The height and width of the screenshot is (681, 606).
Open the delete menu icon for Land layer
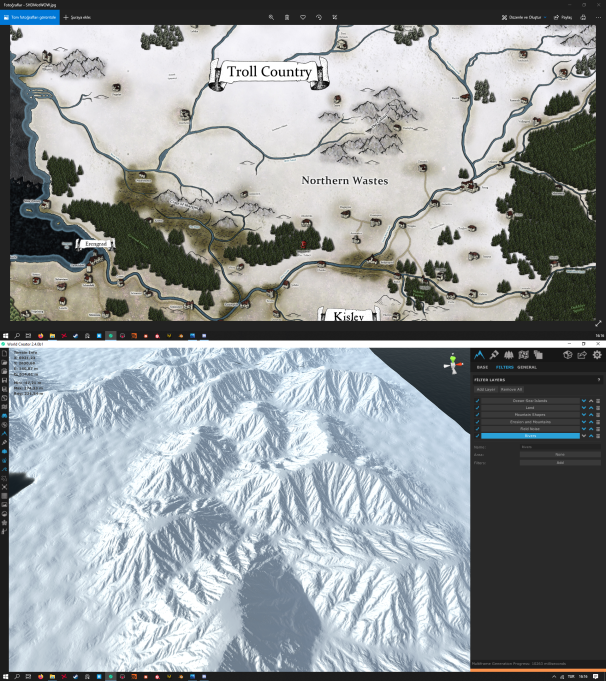tap(598, 408)
